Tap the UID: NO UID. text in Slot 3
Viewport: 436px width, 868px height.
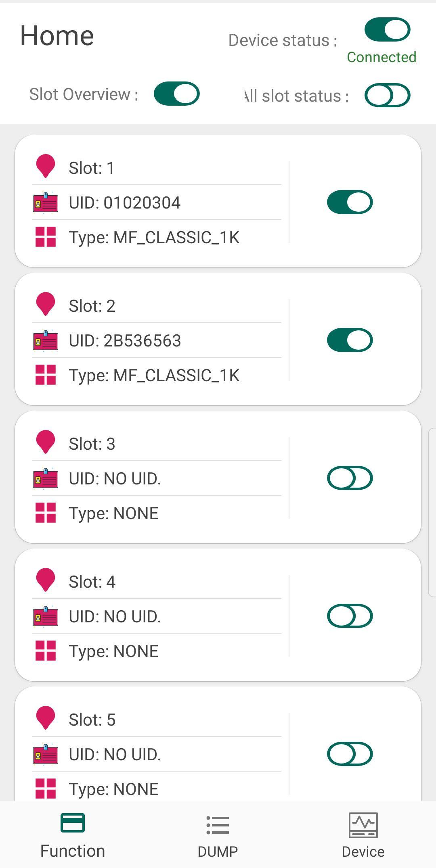(115, 479)
